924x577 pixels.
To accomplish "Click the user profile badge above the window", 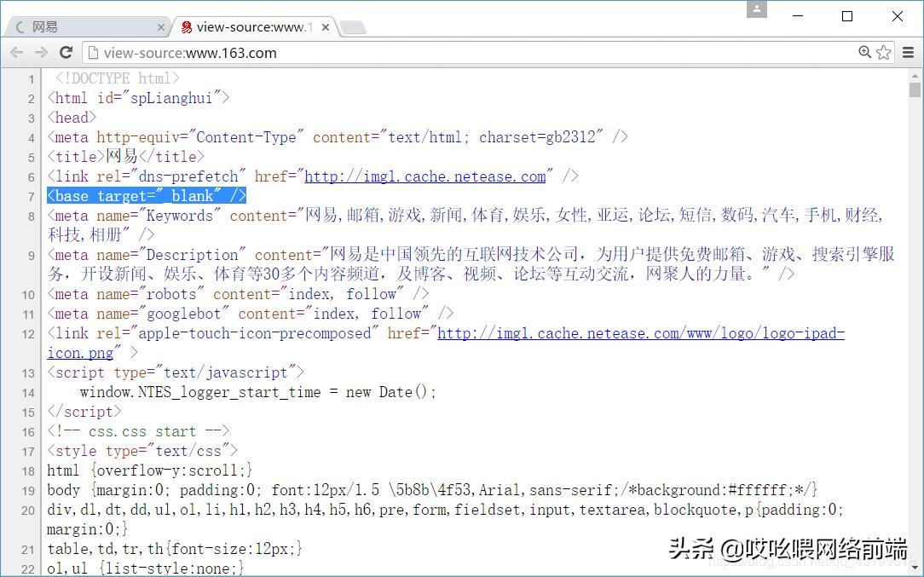I will coord(757,10).
